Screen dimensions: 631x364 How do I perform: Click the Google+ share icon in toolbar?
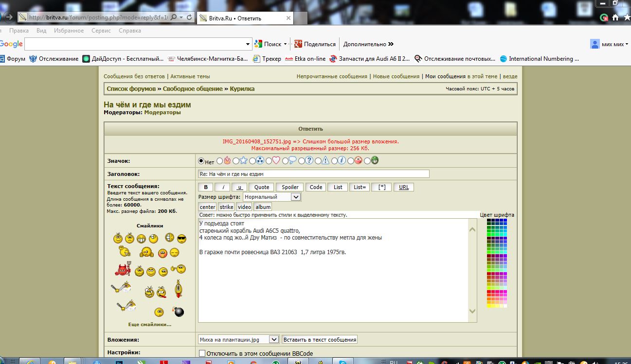click(x=298, y=44)
